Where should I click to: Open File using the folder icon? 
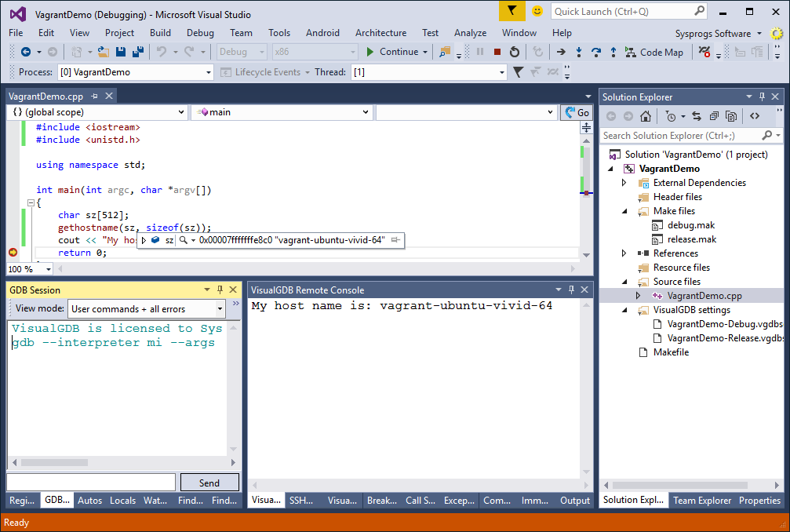pyautogui.click(x=104, y=52)
